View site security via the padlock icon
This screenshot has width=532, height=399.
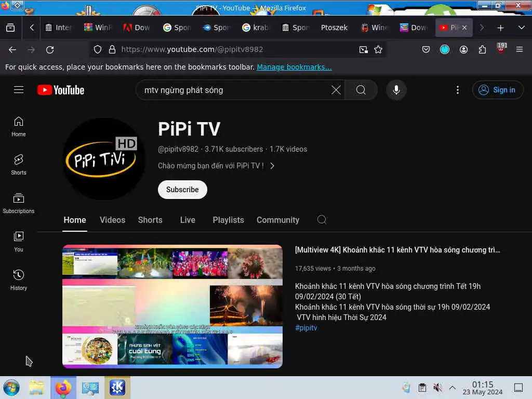(x=112, y=49)
